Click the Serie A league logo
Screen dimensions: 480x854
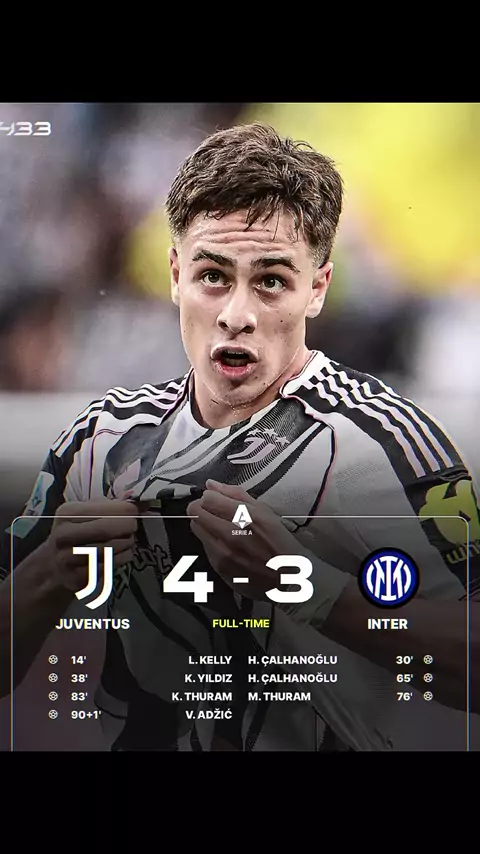tap(241, 520)
